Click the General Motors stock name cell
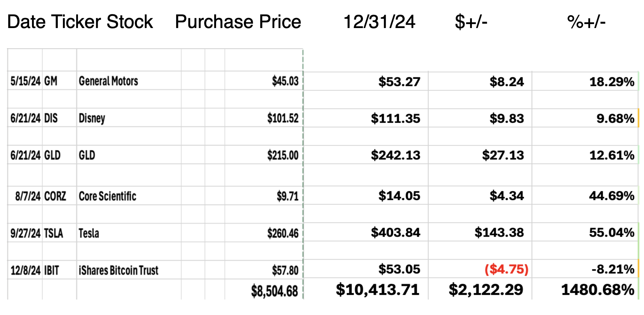The width and height of the screenshot is (644, 315). [109, 81]
